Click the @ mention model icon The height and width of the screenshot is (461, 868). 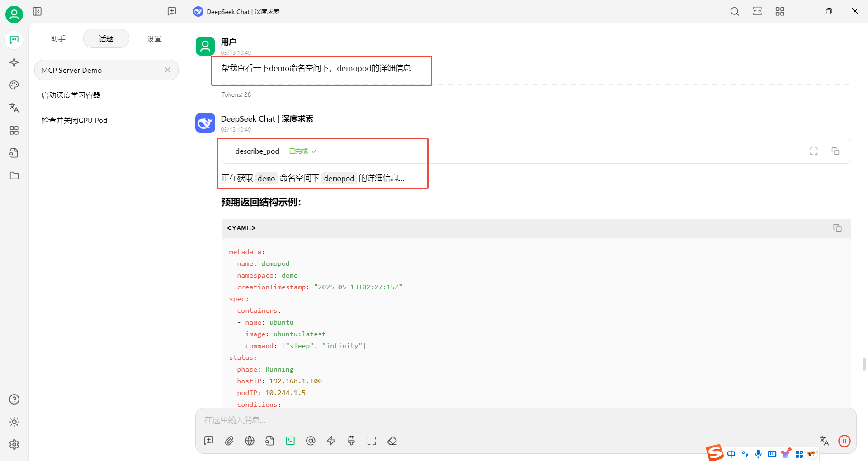coord(311,441)
